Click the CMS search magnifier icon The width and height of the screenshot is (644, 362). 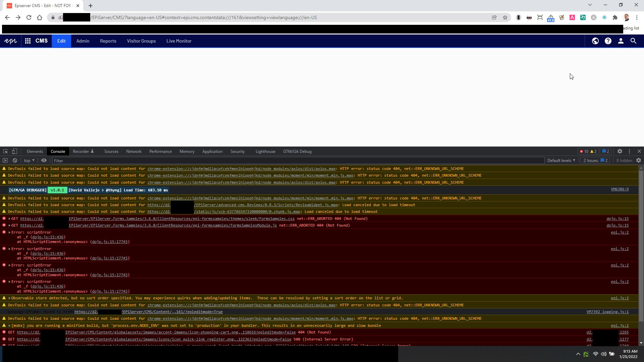click(x=633, y=41)
